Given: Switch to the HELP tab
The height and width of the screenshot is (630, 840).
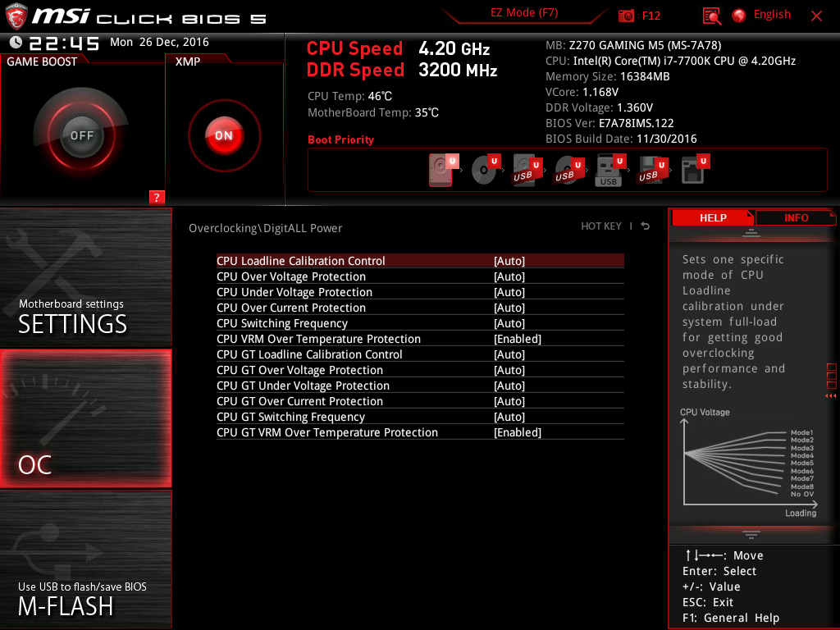Looking at the screenshot, I should coord(713,217).
